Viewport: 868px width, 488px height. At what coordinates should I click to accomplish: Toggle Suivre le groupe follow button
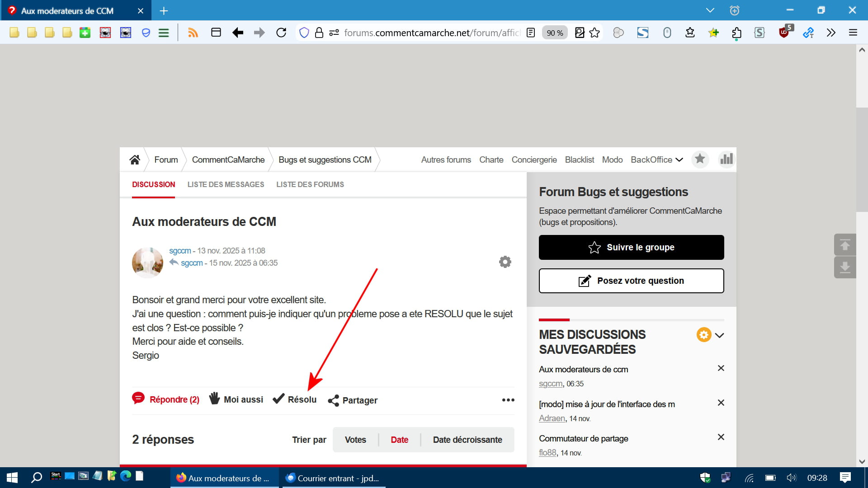631,247
